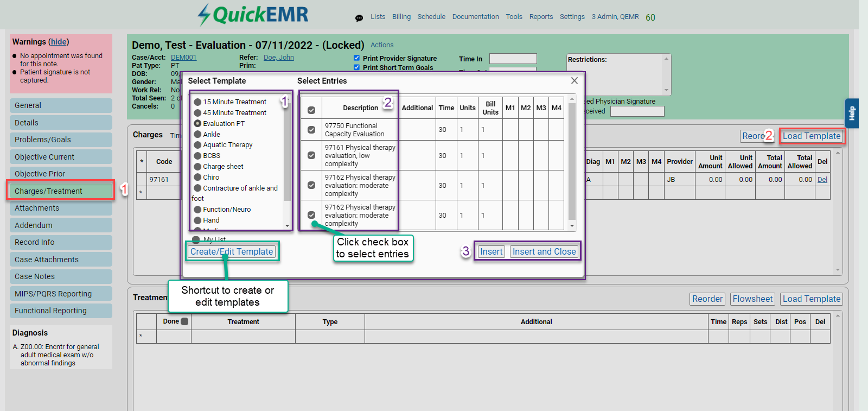Open the chat message bubble icon
This screenshot has height=411, width=868.
359,18
